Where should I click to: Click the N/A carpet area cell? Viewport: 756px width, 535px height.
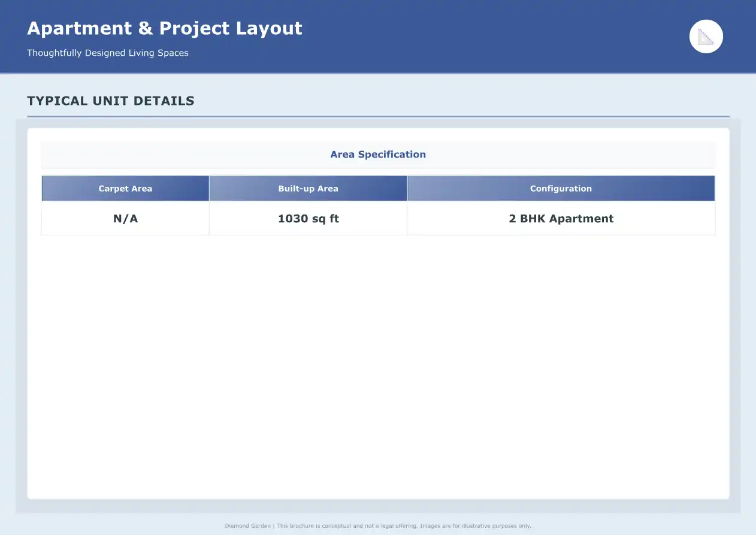[125, 219]
